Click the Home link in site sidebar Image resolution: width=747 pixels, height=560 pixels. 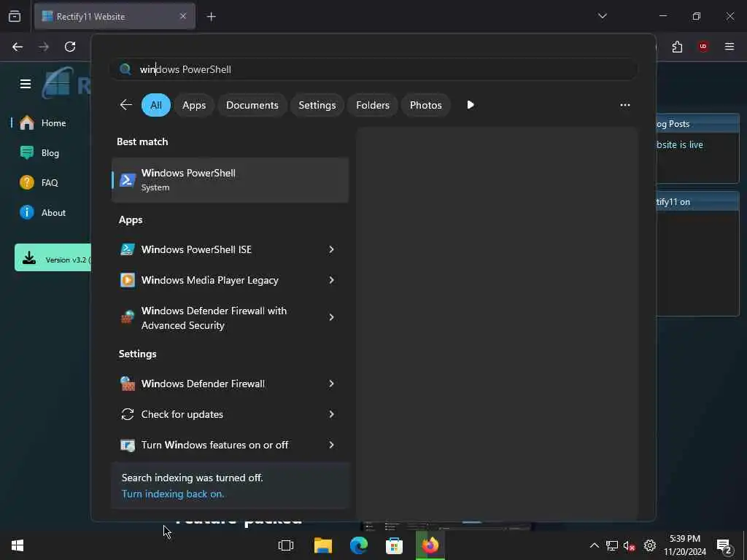point(53,122)
